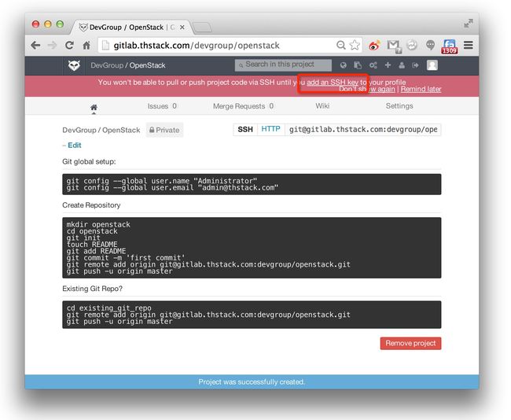Click the user avatar in the navbar
This screenshot has width=511, height=420.
[432, 65]
